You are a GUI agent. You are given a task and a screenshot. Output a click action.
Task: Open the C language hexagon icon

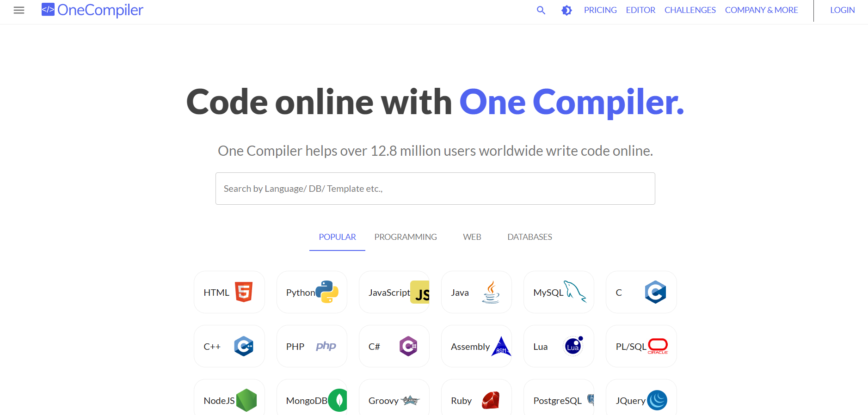coord(656,292)
